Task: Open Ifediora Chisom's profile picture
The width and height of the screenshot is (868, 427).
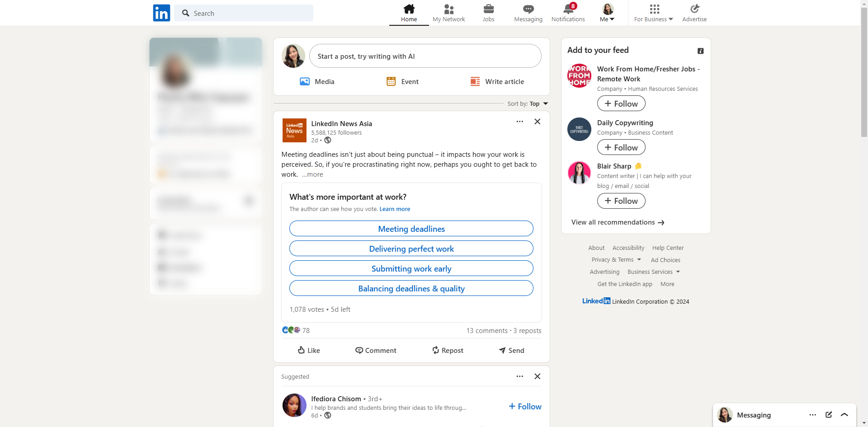Action: point(294,405)
